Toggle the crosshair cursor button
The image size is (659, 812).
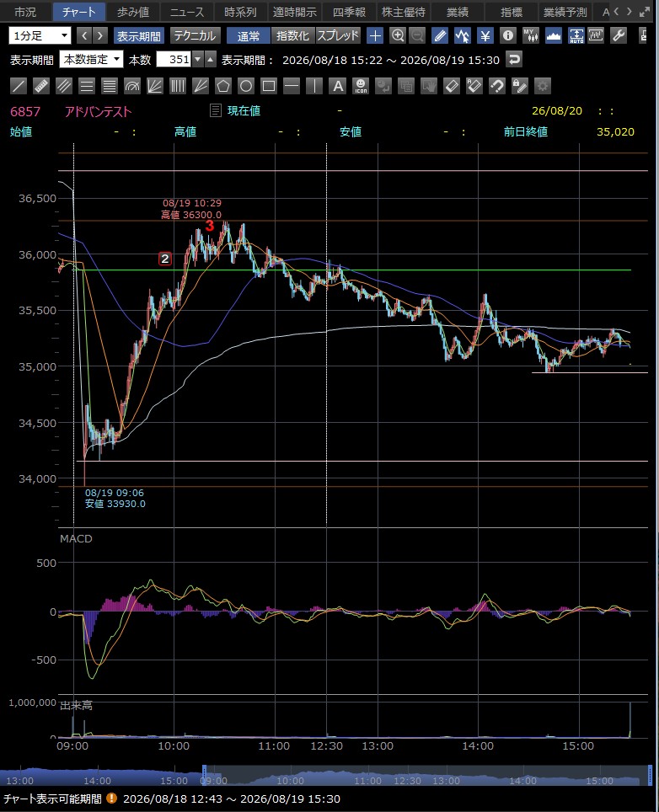[375, 35]
